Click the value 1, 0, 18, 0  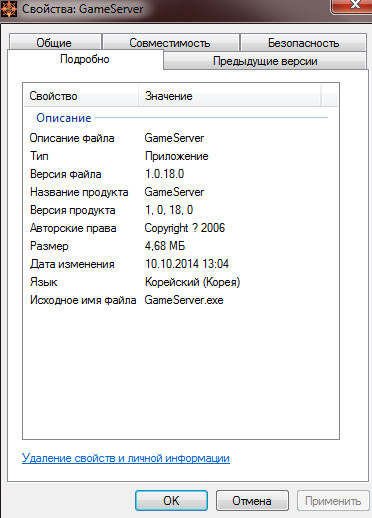click(x=169, y=210)
